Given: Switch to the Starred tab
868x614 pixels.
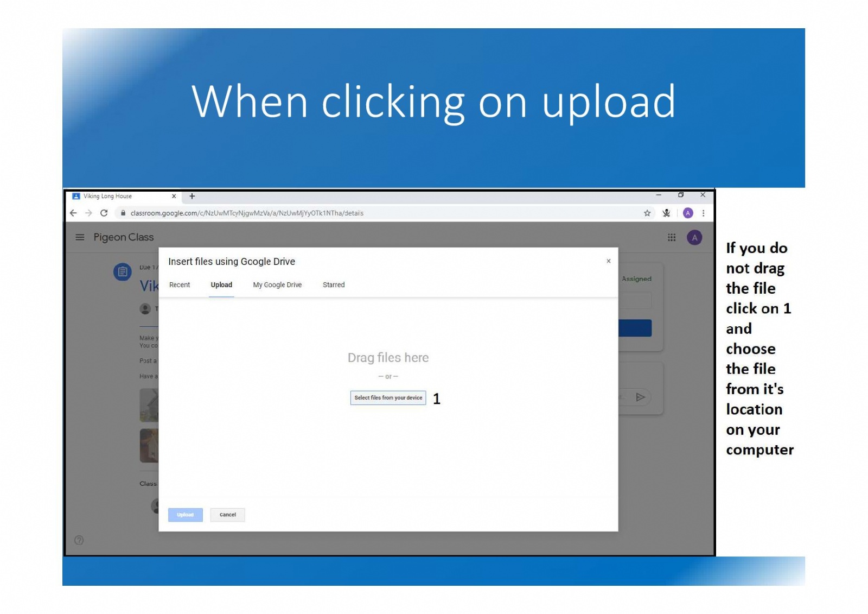Looking at the screenshot, I should point(334,284).
